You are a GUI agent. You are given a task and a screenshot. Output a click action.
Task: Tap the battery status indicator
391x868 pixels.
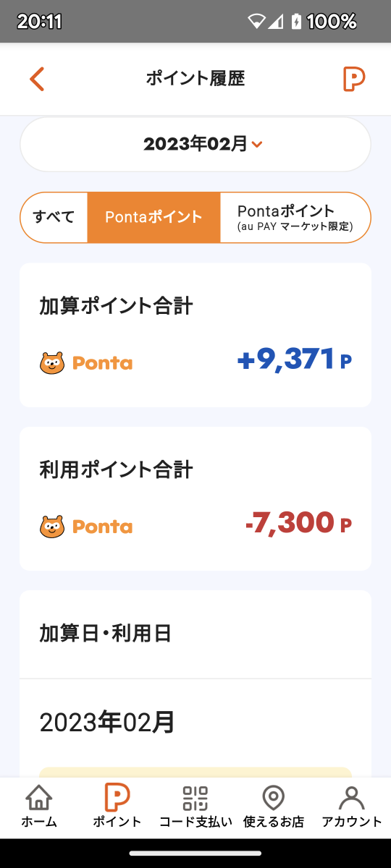295,22
